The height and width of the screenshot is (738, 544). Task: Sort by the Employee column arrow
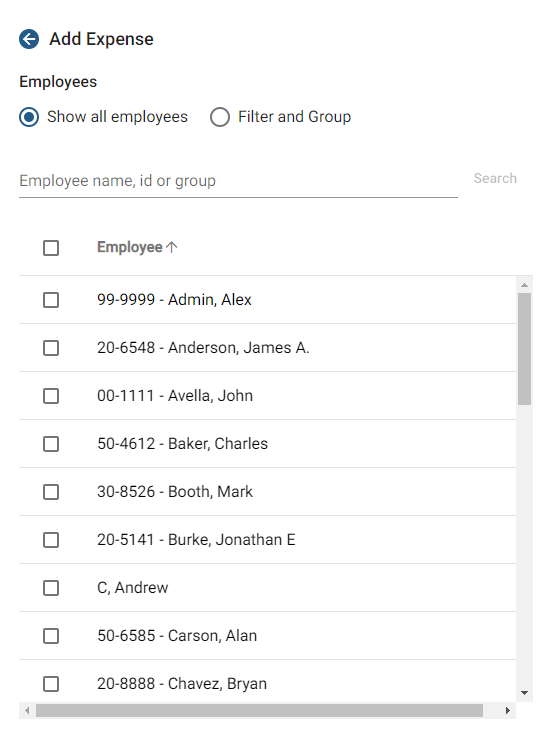(172, 247)
